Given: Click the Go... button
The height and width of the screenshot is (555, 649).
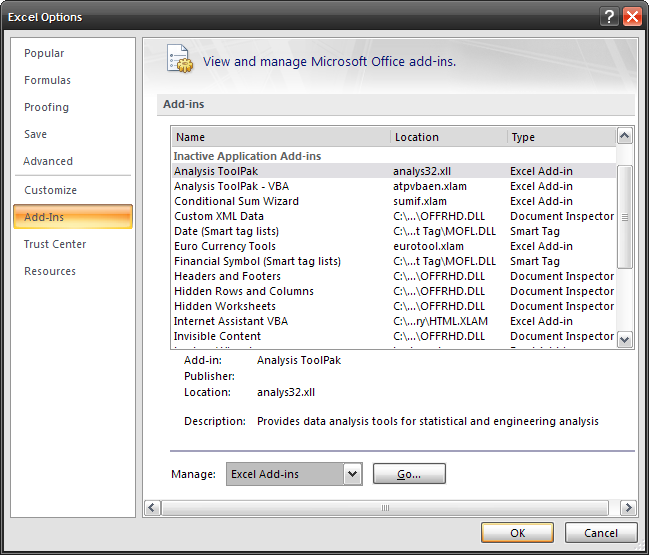Looking at the screenshot, I should (409, 474).
